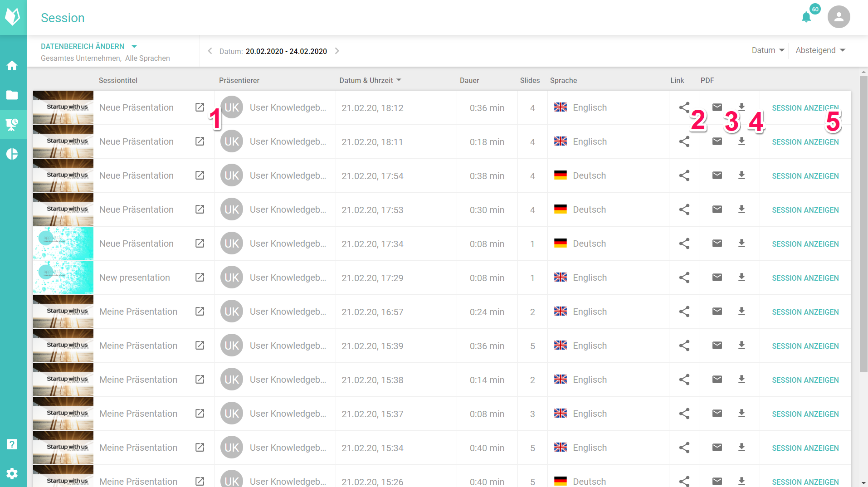Download PDF for the 17:53 session
Viewport: 868px width, 487px height.
click(741, 209)
